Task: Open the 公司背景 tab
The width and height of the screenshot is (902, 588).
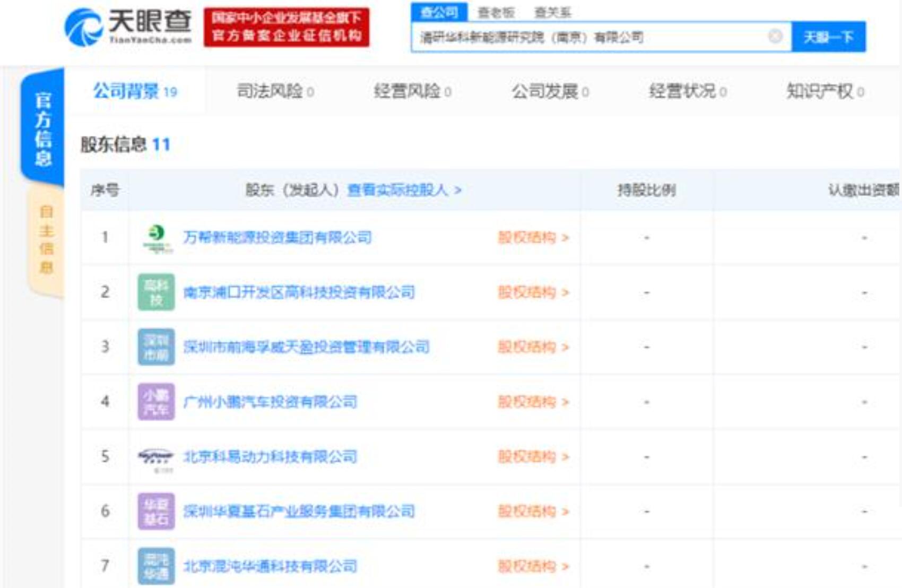Action: 135,91
